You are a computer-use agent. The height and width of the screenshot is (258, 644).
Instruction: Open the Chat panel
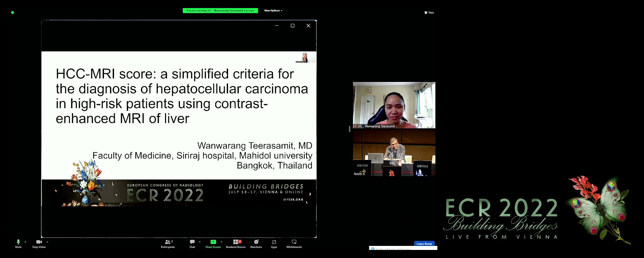192,244
